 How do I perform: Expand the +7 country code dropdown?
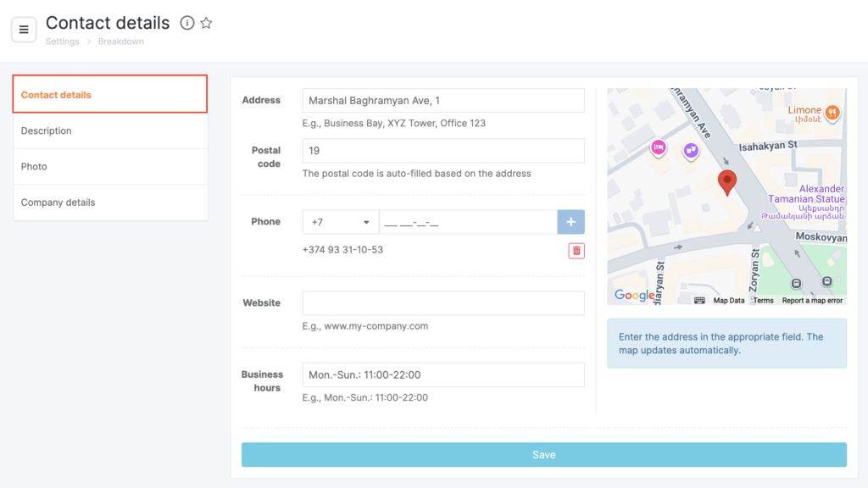coord(341,222)
